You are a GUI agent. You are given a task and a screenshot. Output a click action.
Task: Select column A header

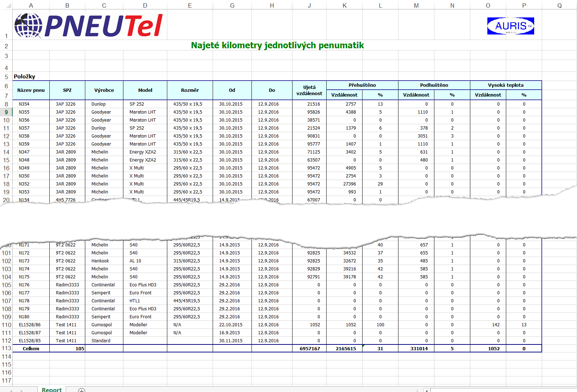(x=31, y=5)
